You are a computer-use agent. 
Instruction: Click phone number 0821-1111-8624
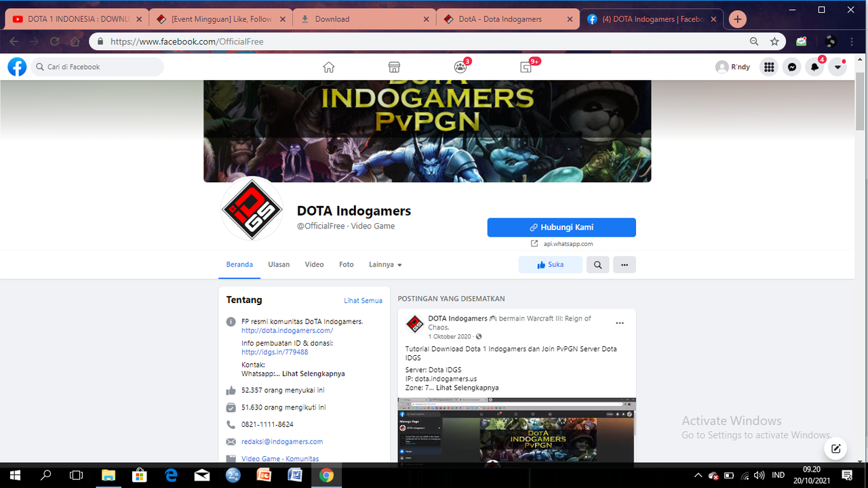(267, 424)
